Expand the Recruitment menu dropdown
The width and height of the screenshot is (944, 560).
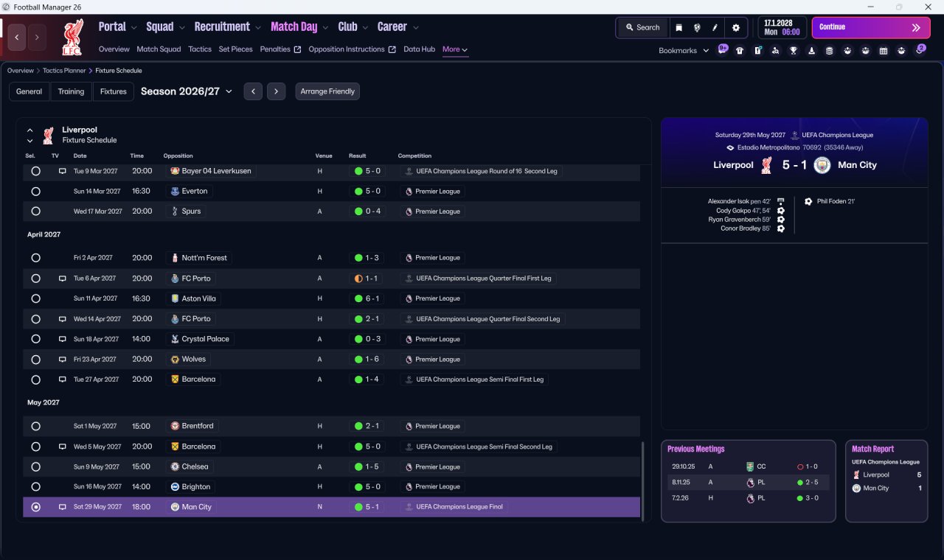coord(257,27)
